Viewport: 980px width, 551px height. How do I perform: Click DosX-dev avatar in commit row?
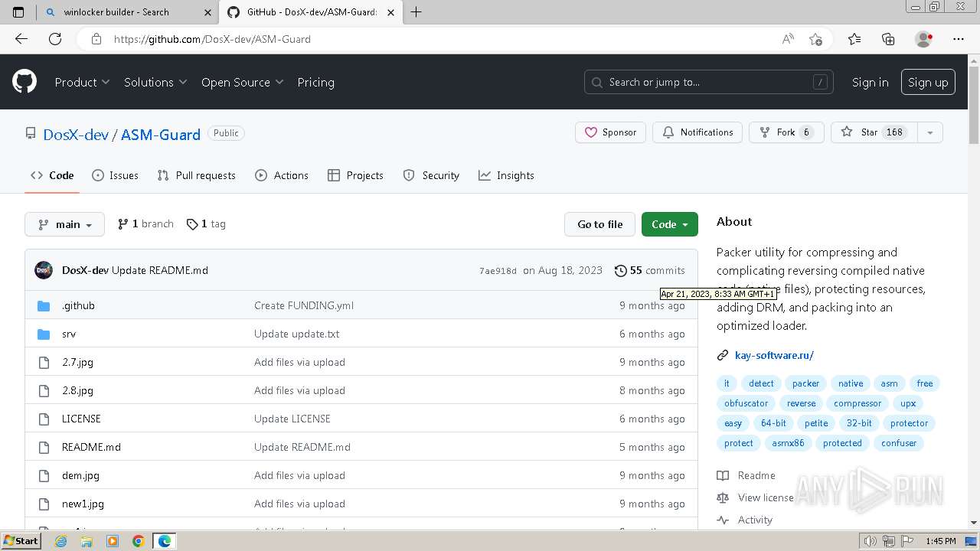click(44, 270)
